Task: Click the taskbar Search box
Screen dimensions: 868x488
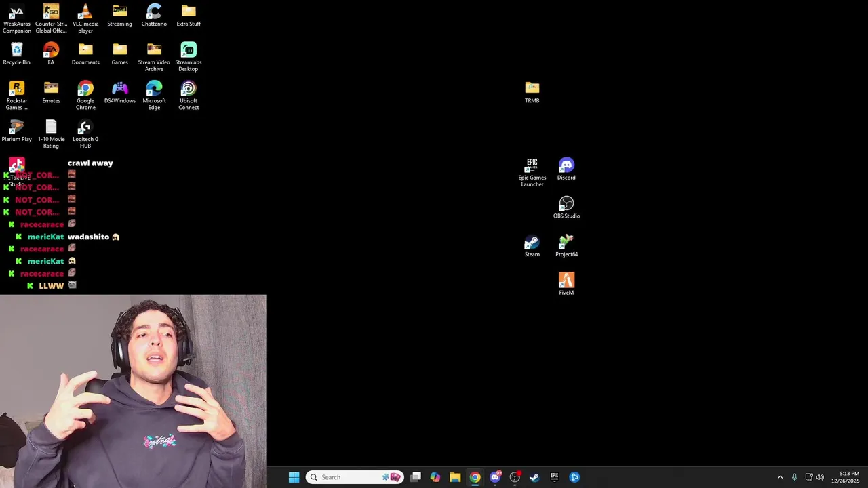Action: point(355,477)
